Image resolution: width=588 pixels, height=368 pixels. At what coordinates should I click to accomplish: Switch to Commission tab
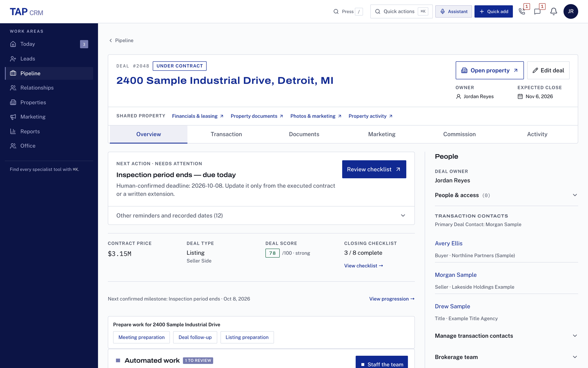(x=459, y=134)
